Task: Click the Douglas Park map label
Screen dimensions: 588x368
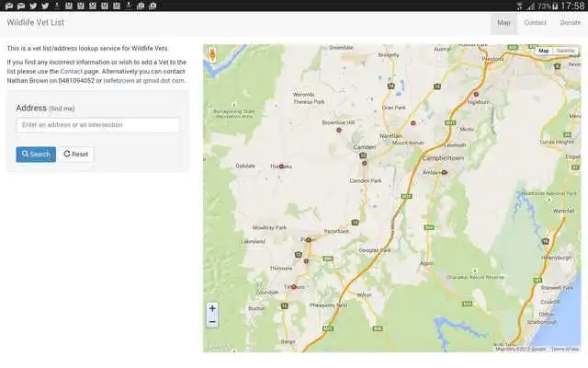Action: [374, 250]
